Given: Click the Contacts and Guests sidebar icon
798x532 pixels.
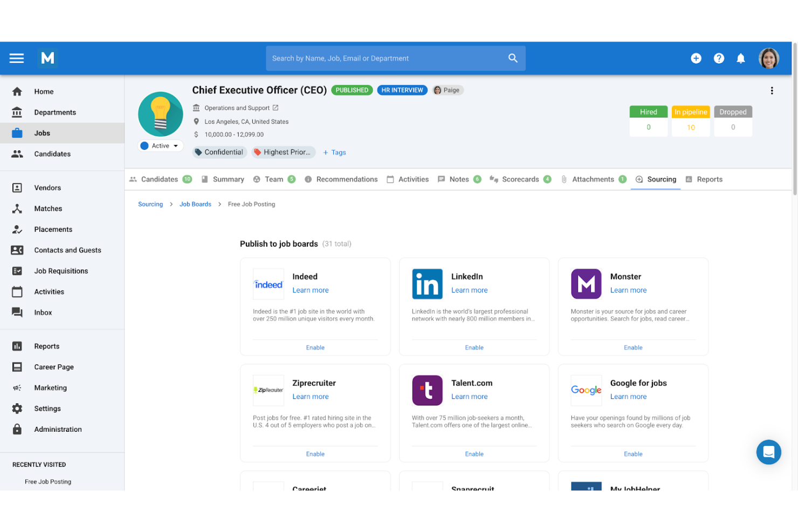Looking at the screenshot, I should tap(17, 250).
